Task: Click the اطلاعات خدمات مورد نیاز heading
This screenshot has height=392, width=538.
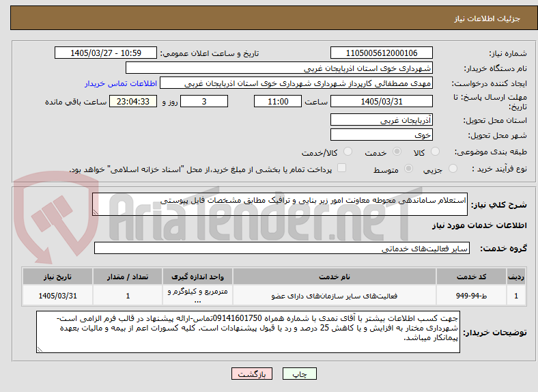Action: [479, 225]
